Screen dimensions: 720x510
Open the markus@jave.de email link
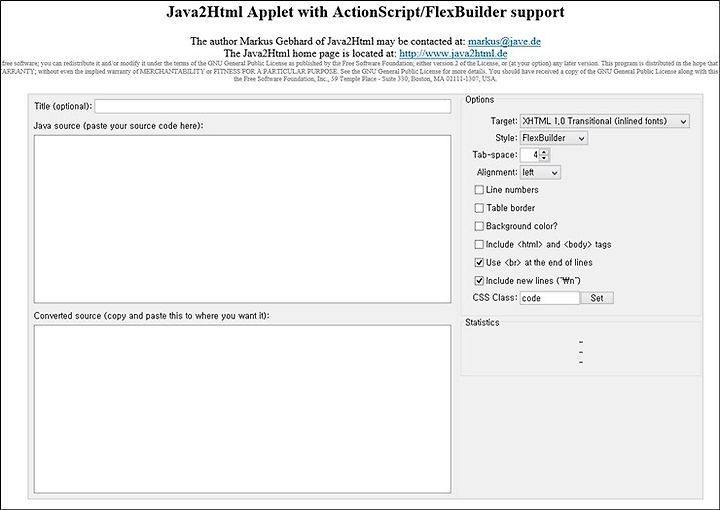[504, 41]
